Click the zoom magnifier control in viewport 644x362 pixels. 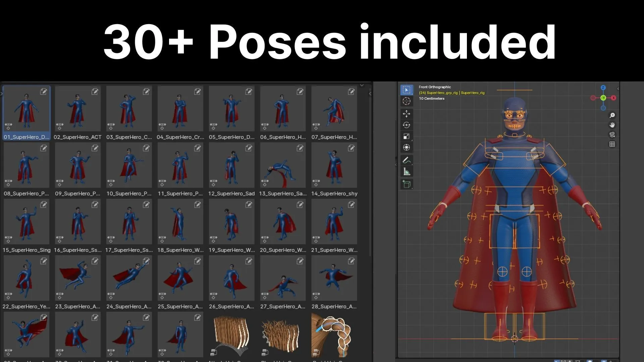click(x=612, y=115)
